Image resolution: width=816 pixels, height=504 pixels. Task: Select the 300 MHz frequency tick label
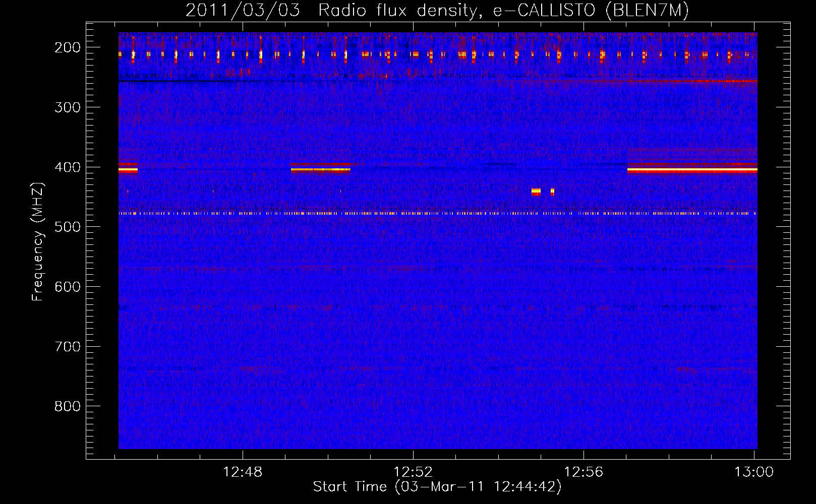(x=68, y=107)
